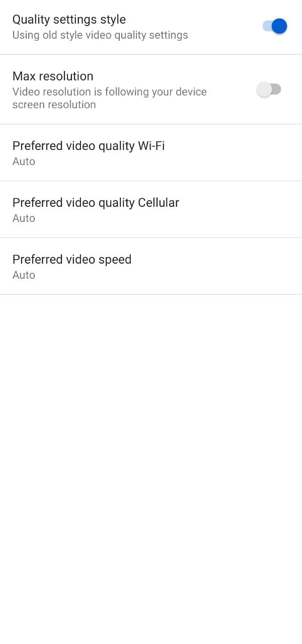Click the empty area below Preferred video speed

[151, 453]
